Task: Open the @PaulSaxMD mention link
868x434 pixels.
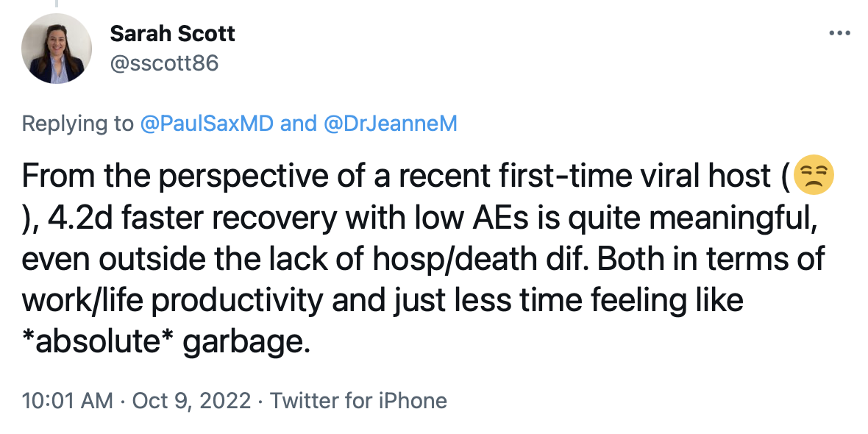Action: pos(207,123)
